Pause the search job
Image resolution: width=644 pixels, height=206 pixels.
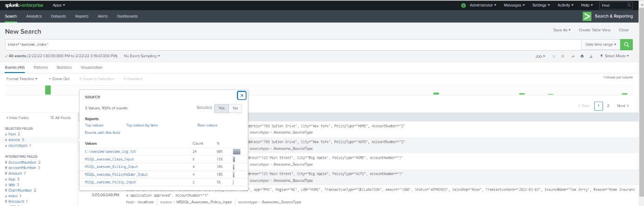pyautogui.click(x=554, y=56)
